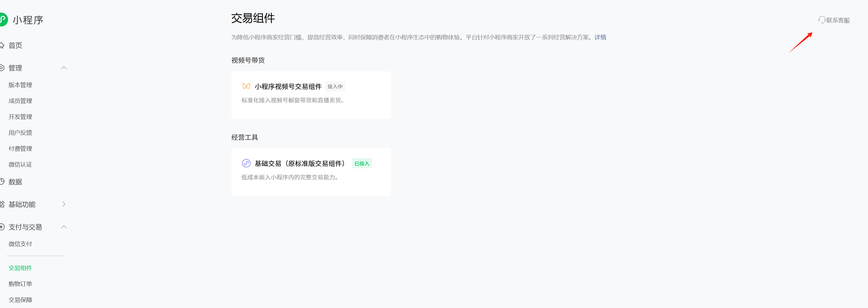Expand the 基础功能 section arrow
This screenshot has height=308, width=868.
[64, 204]
